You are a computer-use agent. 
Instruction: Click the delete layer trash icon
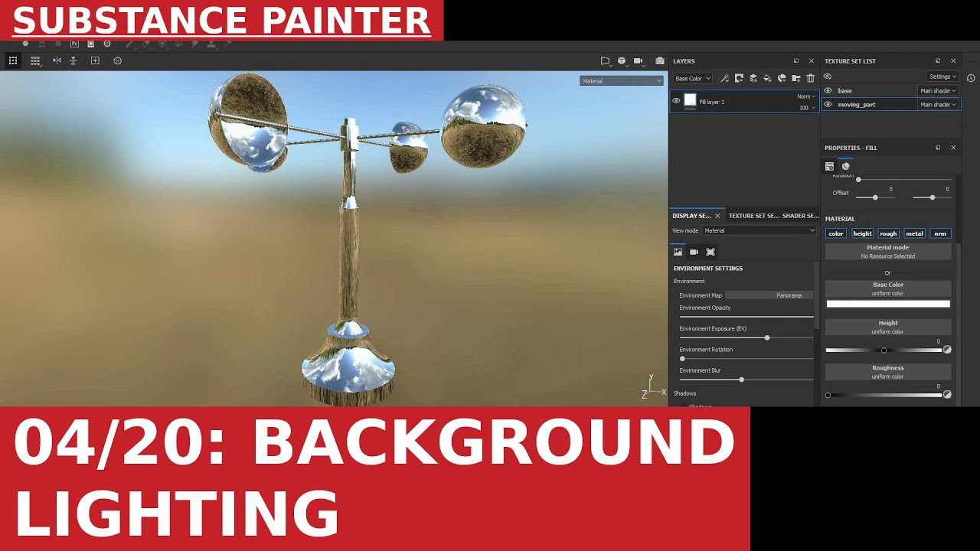pos(811,78)
